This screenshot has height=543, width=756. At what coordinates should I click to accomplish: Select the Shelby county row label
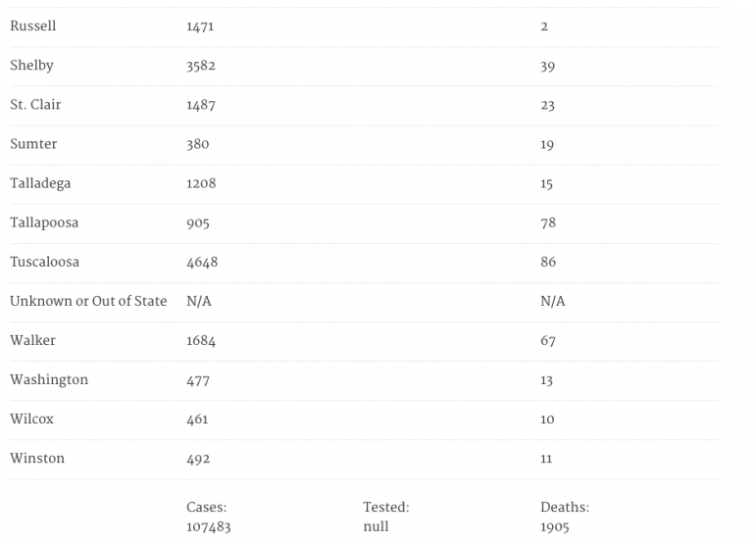[31, 66]
